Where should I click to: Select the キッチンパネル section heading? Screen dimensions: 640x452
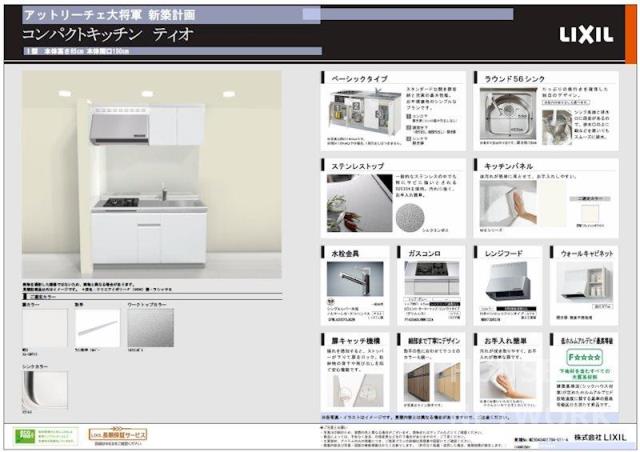pyautogui.click(x=508, y=167)
